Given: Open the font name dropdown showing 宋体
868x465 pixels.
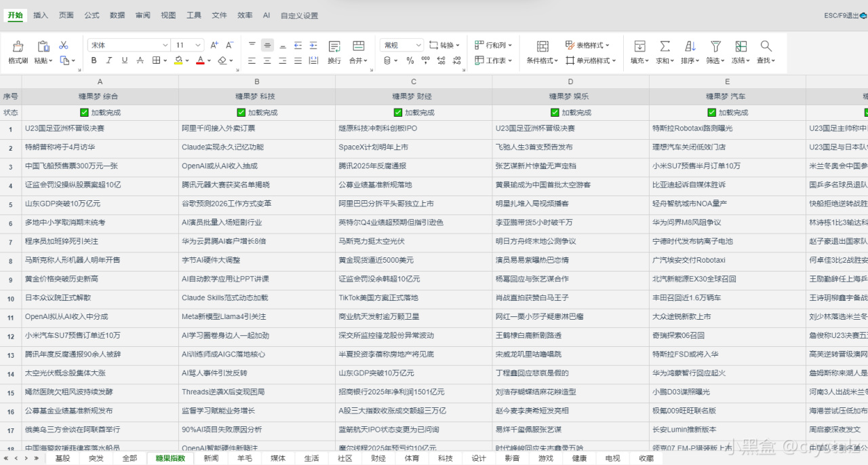Looking at the screenshot, I should click(129, 45).
